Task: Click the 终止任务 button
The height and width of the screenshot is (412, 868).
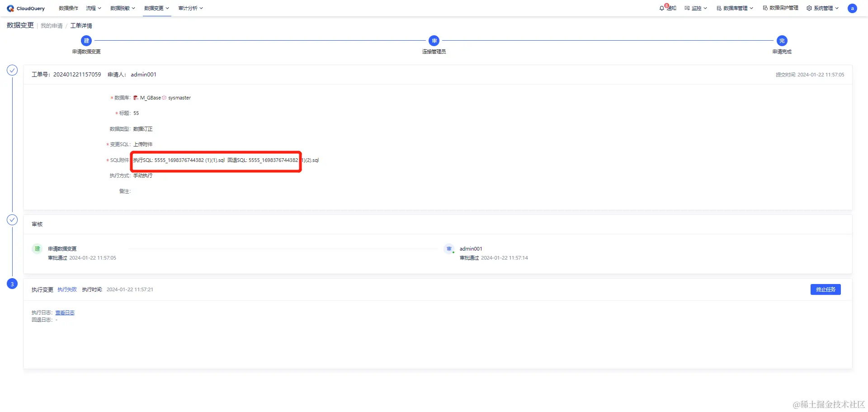Action: 826,289
